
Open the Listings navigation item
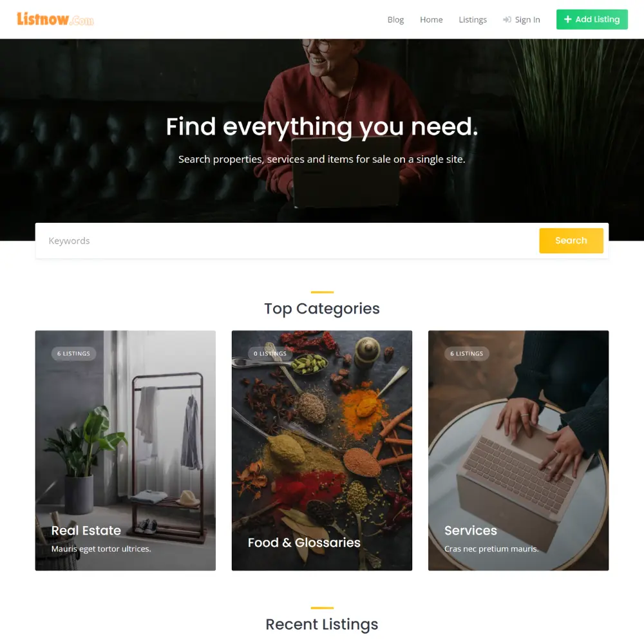473,20
